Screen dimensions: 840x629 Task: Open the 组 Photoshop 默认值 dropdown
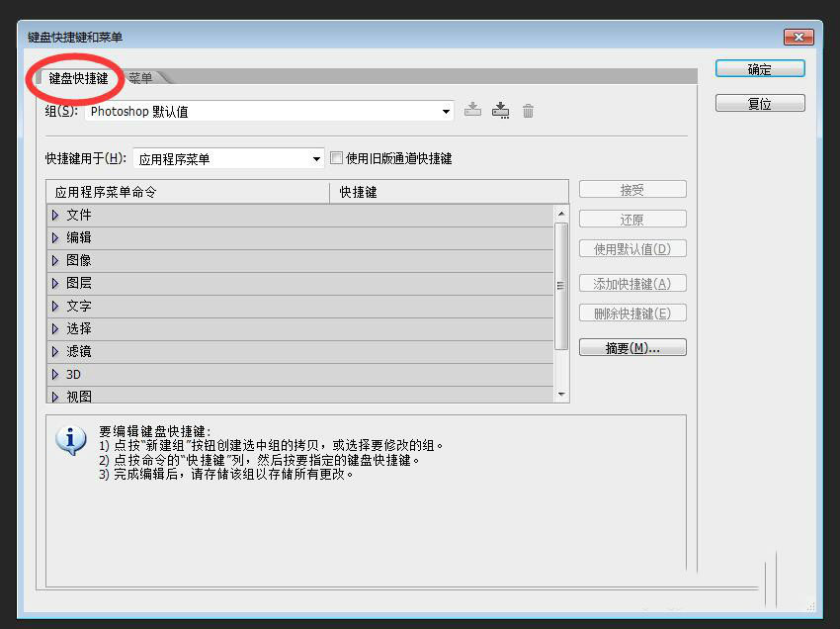tap(270, 112)
